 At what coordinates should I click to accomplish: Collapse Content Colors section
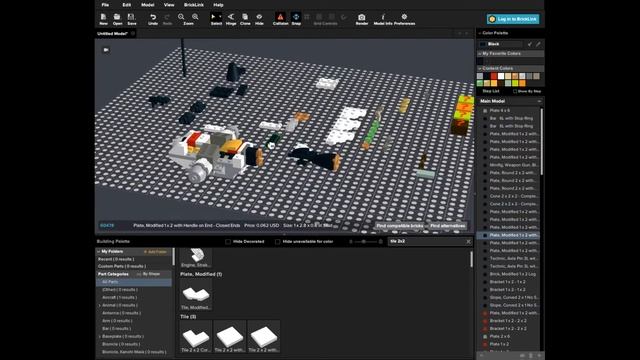(x=480, y=68)
